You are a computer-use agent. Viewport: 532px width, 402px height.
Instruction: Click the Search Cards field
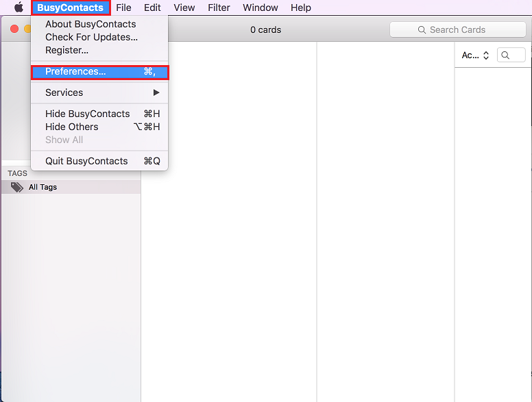457,29
